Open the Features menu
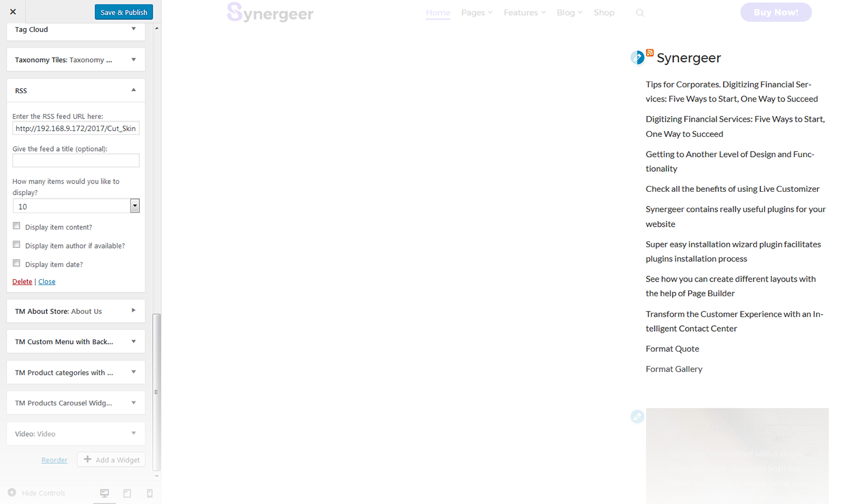Image resolution: width=868 pixels, height=504 pixels. [525, 12]
